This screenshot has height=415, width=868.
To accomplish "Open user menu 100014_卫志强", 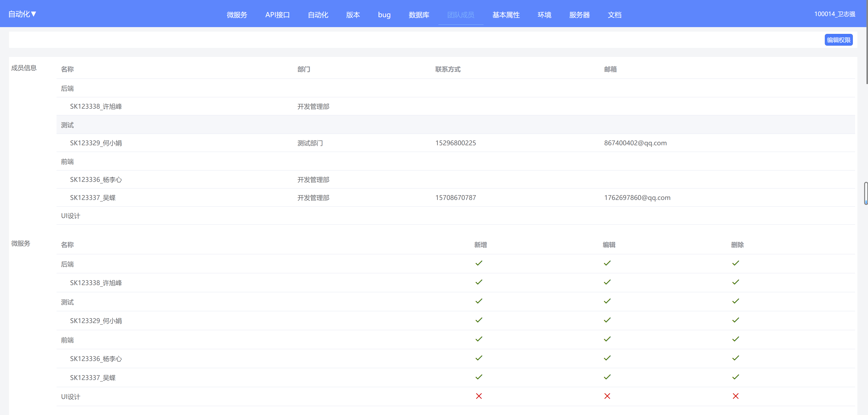I will [834, 14].
